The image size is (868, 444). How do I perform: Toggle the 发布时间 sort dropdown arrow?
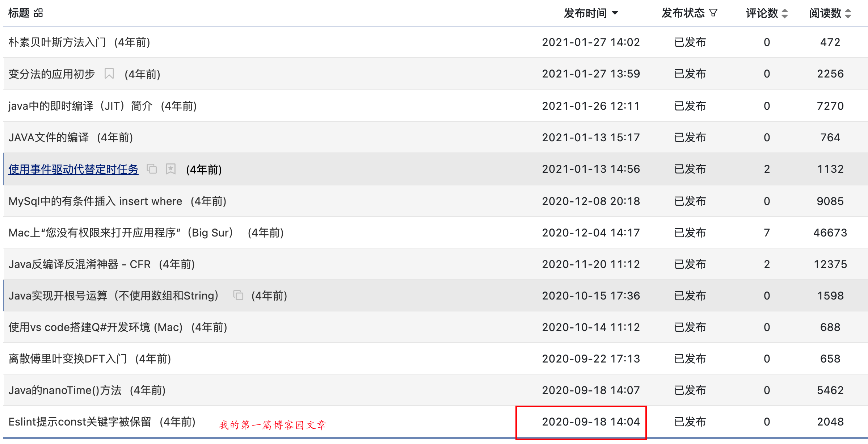pyautogui.click(x=615, y=13)
